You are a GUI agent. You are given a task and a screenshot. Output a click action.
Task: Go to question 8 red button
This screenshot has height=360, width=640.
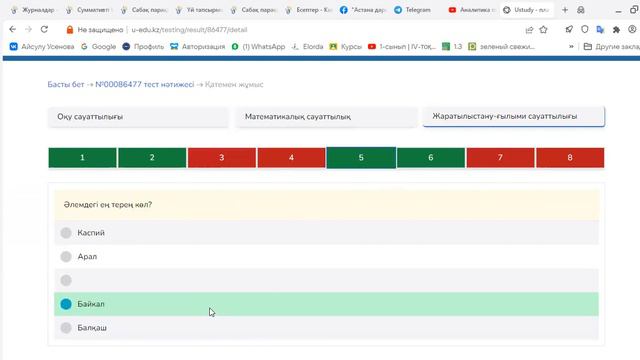click(x=570, y=158)
